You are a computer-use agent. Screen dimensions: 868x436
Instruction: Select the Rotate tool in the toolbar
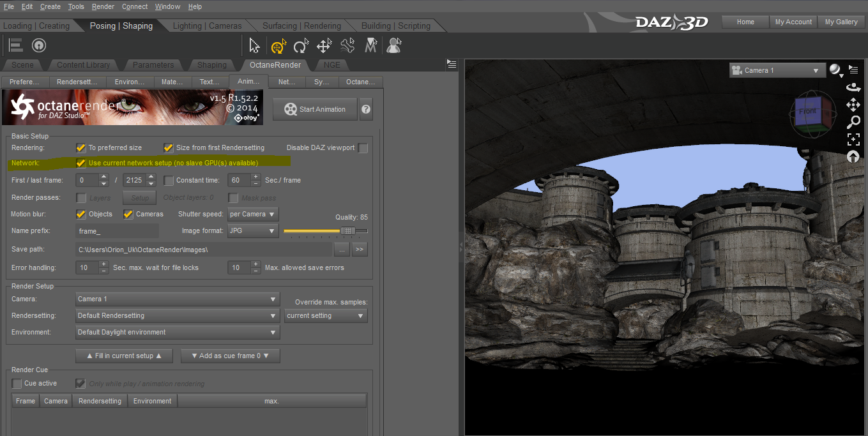(301, 46)
